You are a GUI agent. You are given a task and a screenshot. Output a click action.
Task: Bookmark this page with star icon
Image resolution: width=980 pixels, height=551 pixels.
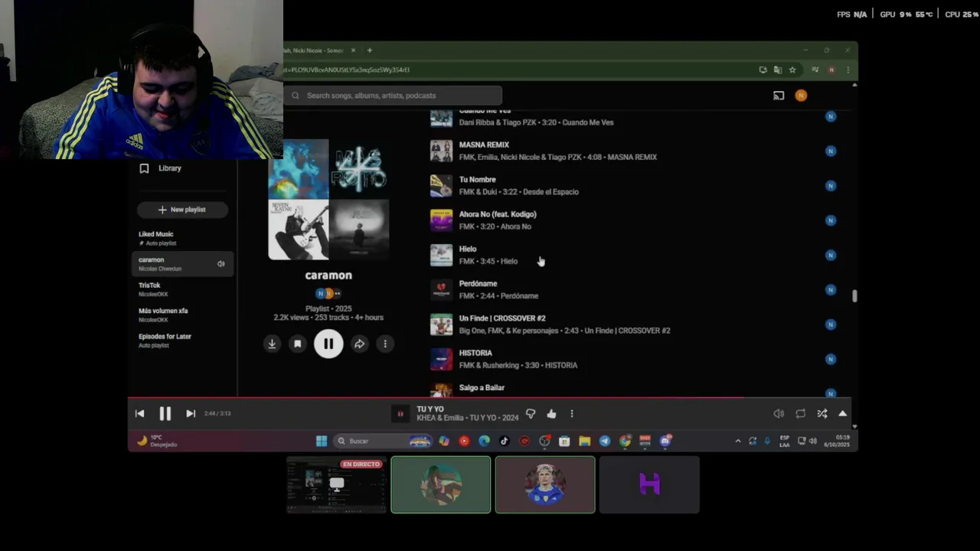click(x=792, y=70)
